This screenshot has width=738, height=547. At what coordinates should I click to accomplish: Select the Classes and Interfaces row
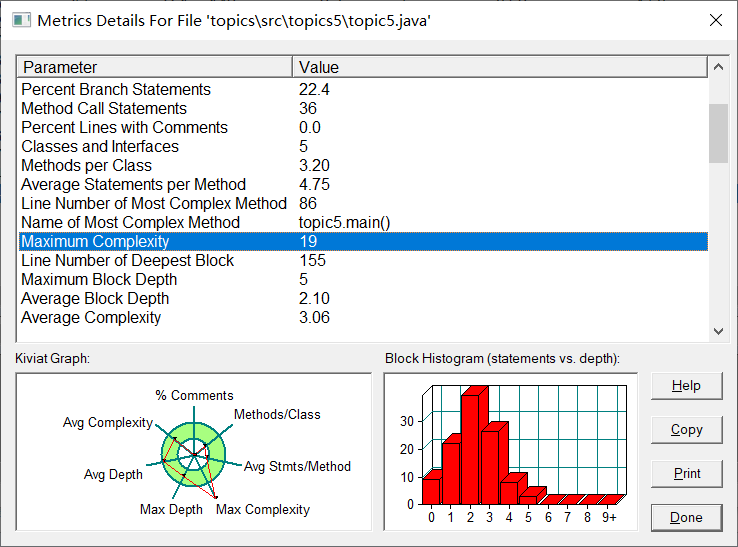click(362, 146)
